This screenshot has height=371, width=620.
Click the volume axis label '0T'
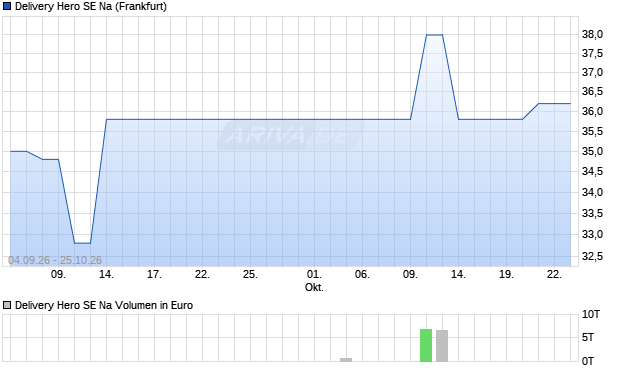pos(588,361)
